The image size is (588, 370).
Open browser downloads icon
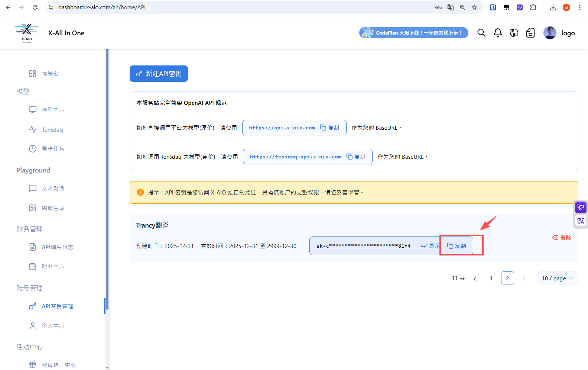pos(553,7)
